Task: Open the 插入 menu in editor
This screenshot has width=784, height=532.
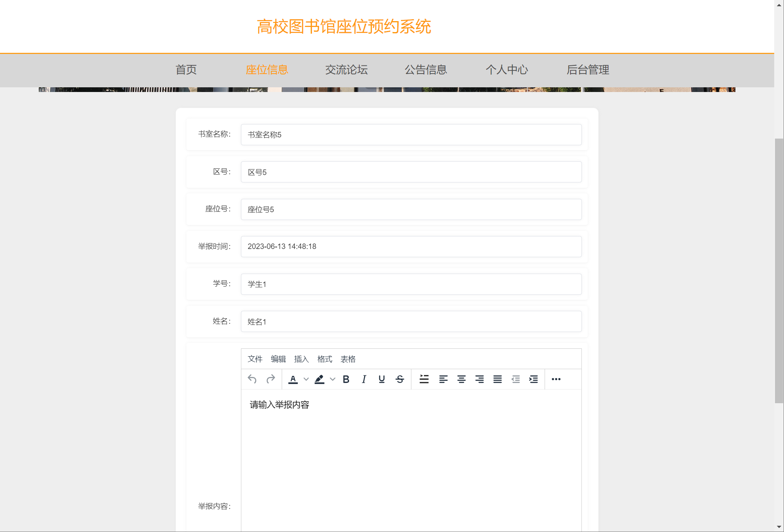Action: coord(301,359)
